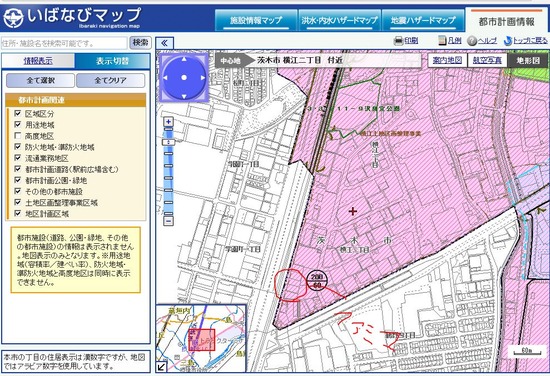The width and height of the screenshot is (550, 376).
Task: Click the zoom slider handle
Action: pos(169,142)
